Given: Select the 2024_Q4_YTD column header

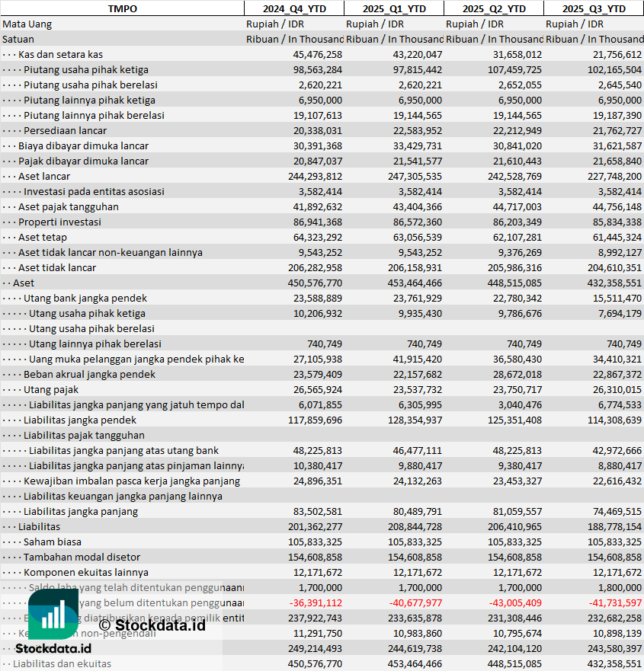Looking at the screenshot, I should click(293, 8).
